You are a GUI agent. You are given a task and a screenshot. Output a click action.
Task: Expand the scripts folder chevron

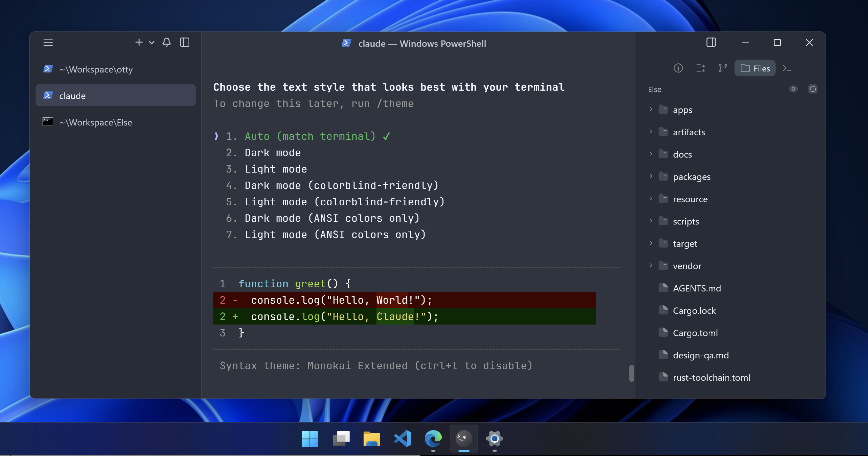[x=651, y=221]
